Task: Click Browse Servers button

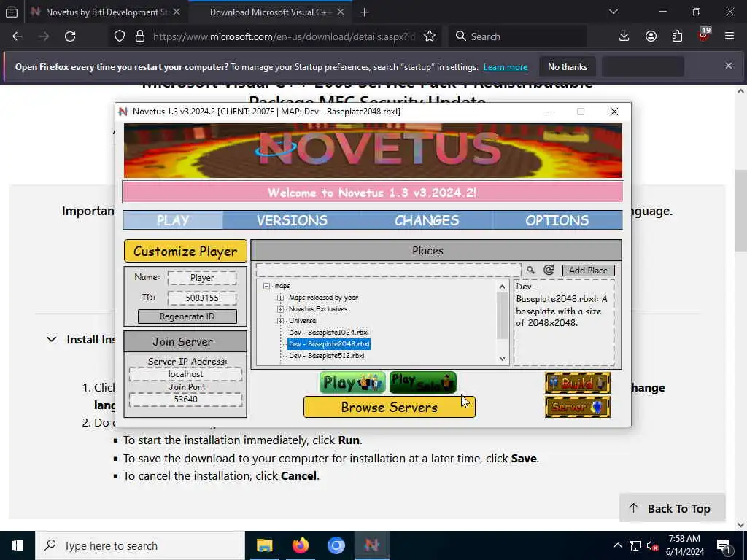Action: click(390, 407)
